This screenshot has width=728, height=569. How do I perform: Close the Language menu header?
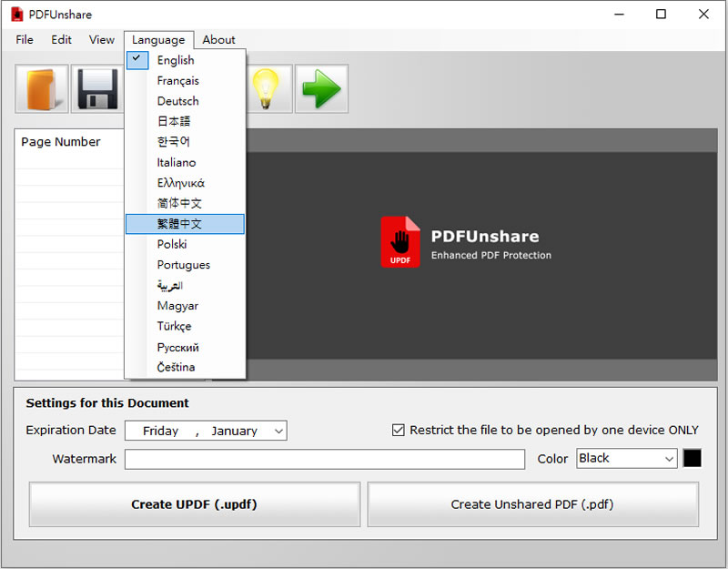click(x=158, y=40)
